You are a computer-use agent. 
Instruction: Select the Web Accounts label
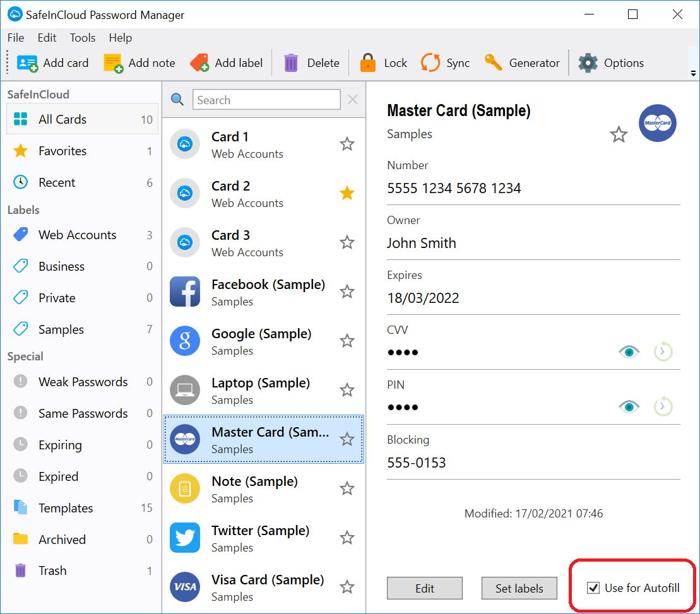click(83, 235)
